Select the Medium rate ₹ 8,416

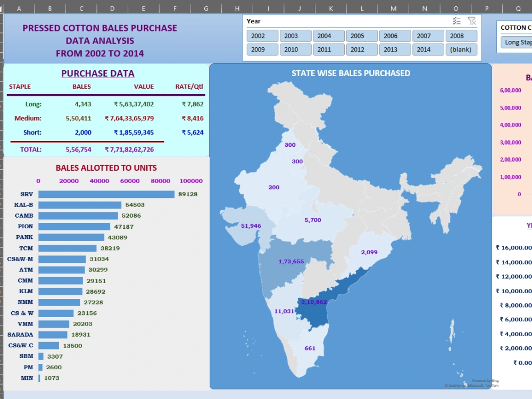pos(193,119)
